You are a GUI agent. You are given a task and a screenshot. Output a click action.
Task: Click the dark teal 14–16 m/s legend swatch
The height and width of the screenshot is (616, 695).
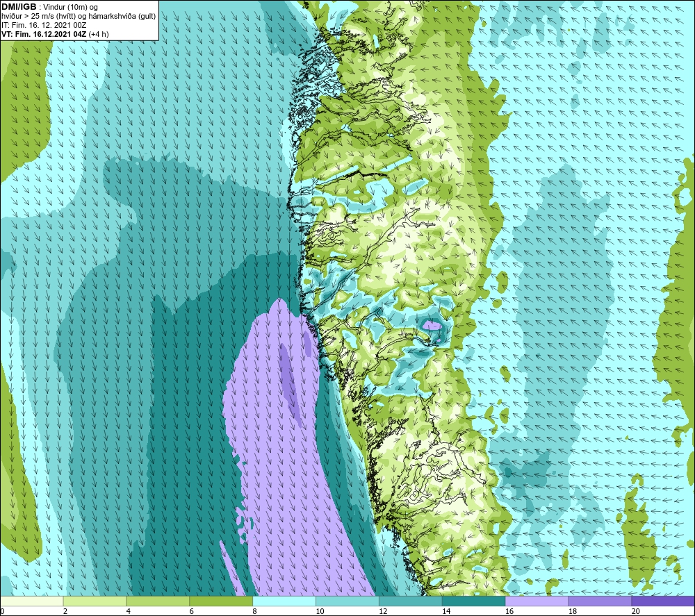click(473, 601)
